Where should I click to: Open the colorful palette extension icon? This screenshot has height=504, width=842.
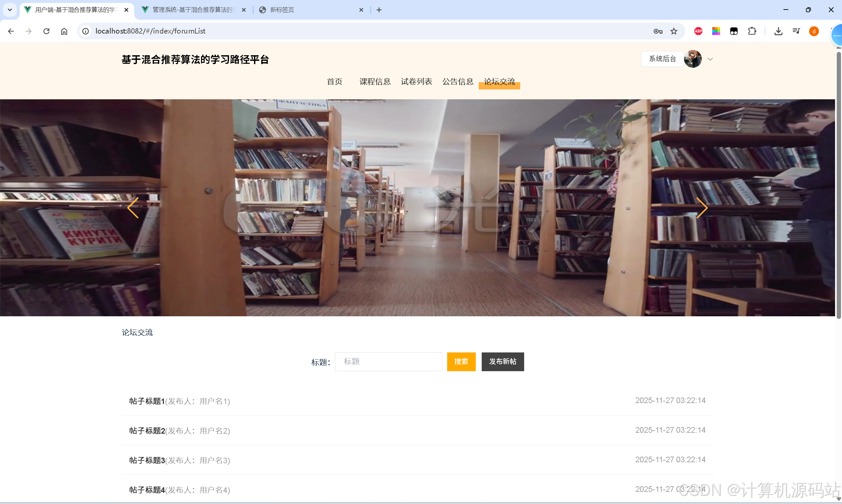point(716,31)
